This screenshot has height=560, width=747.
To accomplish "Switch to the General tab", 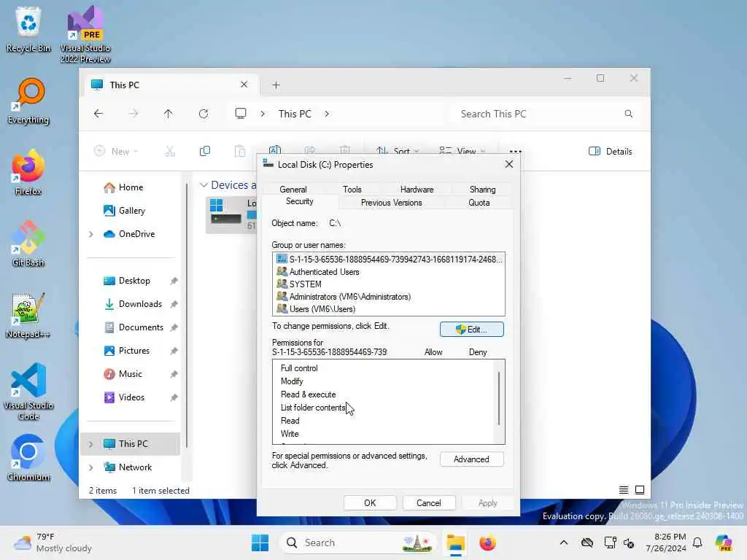I will [293, 190].
